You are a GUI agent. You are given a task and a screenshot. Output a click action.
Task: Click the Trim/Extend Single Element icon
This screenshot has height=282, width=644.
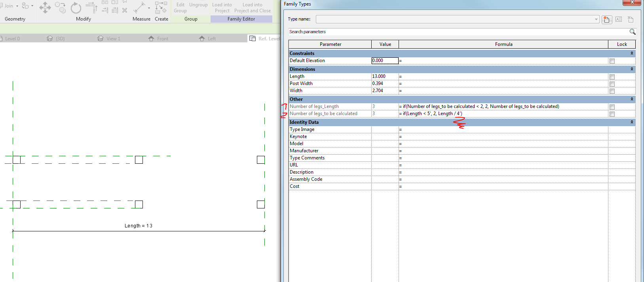(105, 10)
